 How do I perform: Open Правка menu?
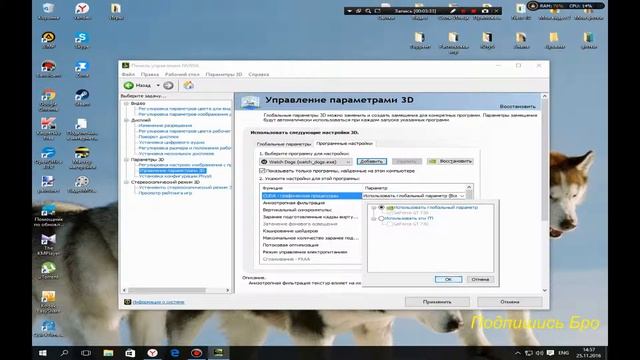click(150, 74)
